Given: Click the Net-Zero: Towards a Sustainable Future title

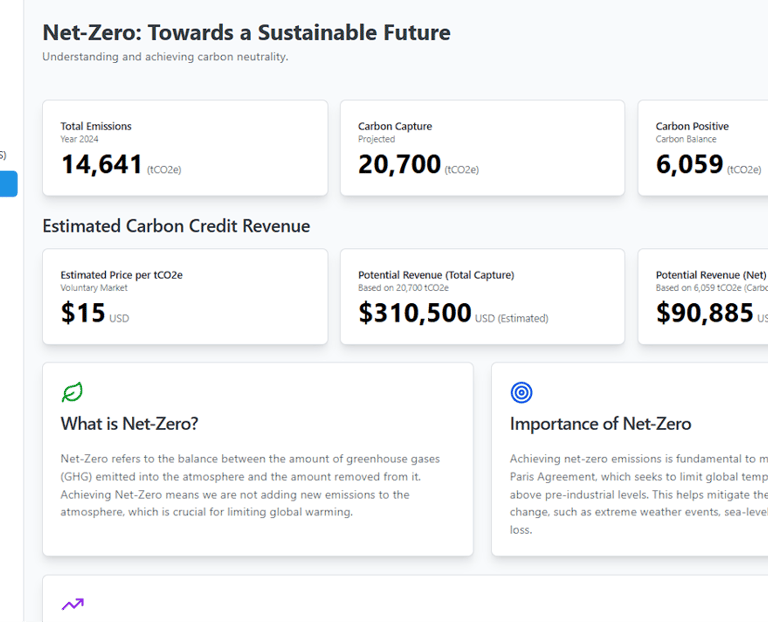Looking at the screenshot, I should (246, 32).
